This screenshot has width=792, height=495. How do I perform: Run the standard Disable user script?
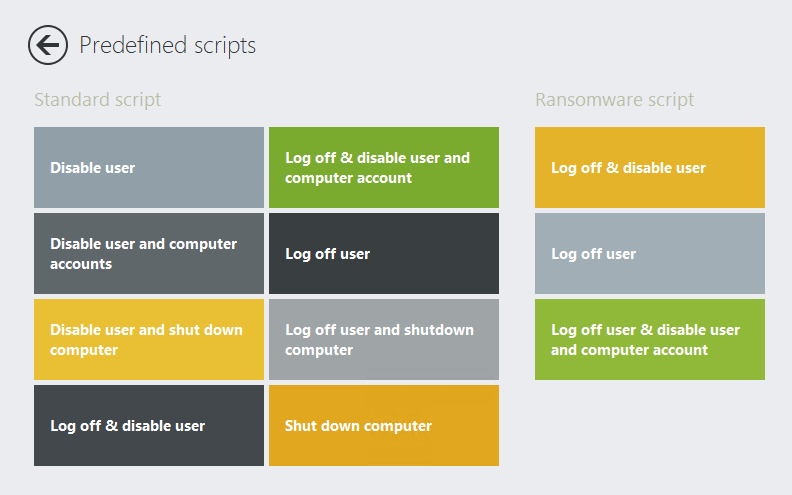149,168
